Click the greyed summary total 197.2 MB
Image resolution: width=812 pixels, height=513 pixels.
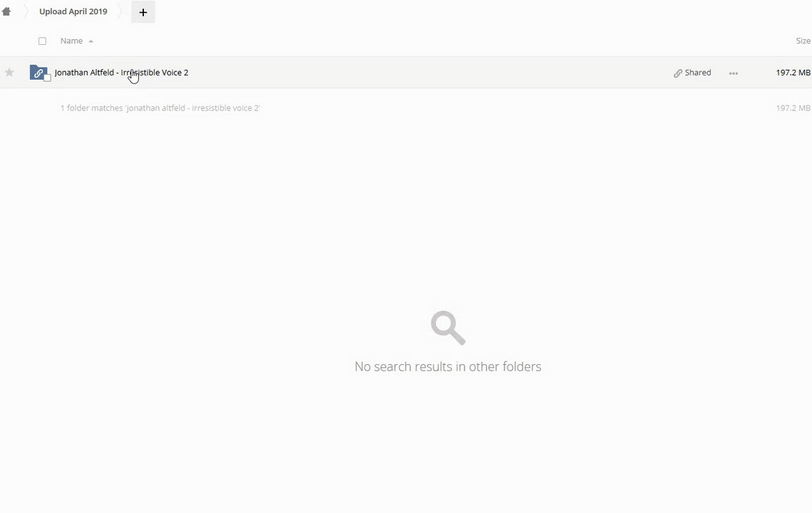793,108
